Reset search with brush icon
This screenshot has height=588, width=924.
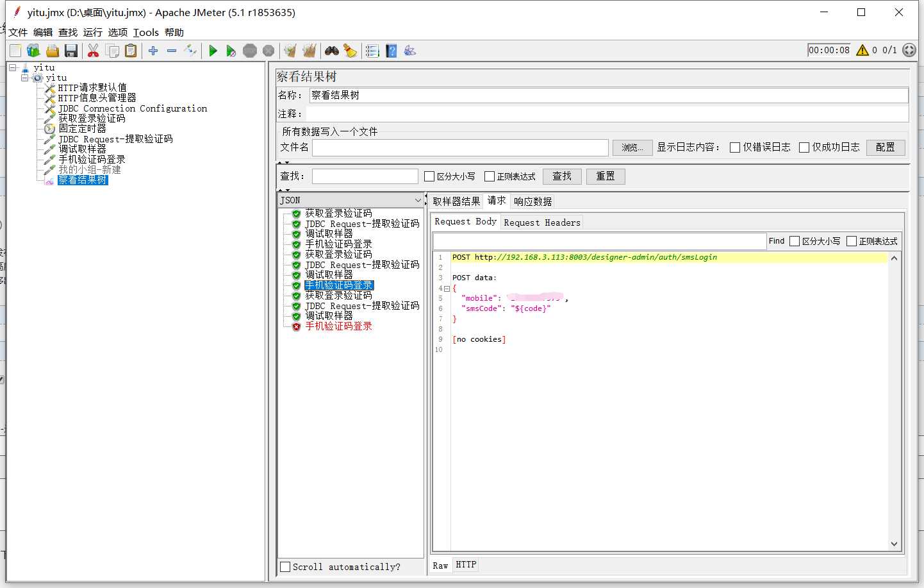point(350,51)
